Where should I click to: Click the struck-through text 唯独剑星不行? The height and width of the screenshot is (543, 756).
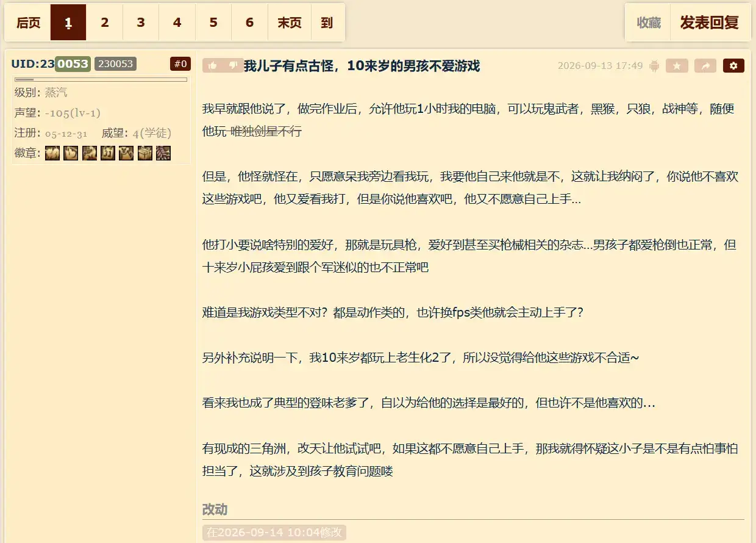click(x=266, y=131)
